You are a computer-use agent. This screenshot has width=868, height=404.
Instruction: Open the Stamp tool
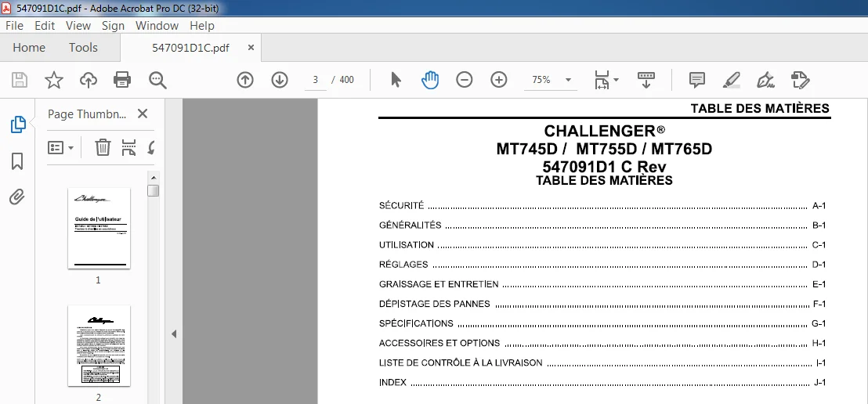800,80
